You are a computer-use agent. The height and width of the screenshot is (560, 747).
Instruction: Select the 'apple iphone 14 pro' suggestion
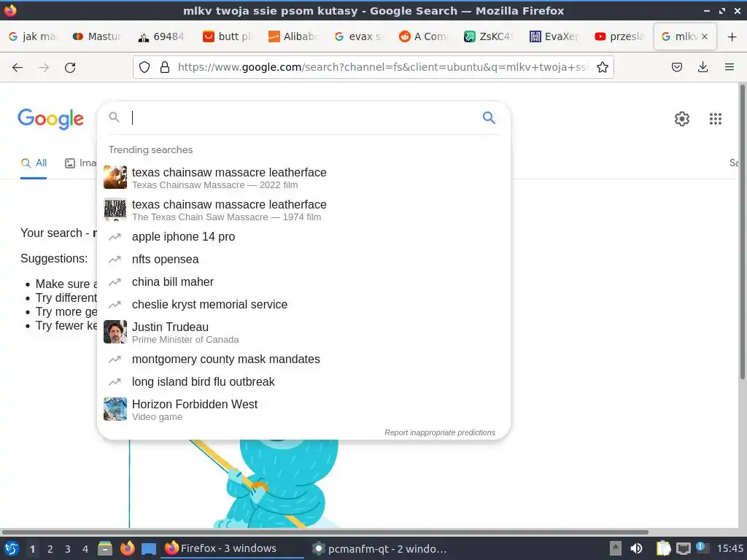click(303, 237)
